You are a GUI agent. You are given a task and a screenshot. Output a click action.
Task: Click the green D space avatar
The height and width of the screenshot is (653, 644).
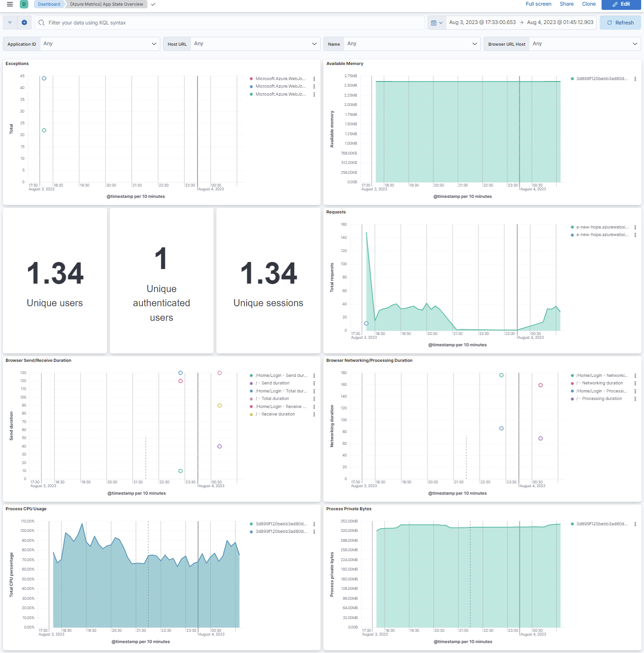coord(24,4)
